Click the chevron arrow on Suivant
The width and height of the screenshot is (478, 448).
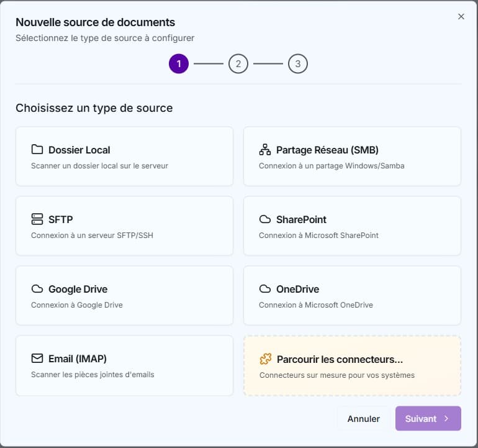coord(446,419)
